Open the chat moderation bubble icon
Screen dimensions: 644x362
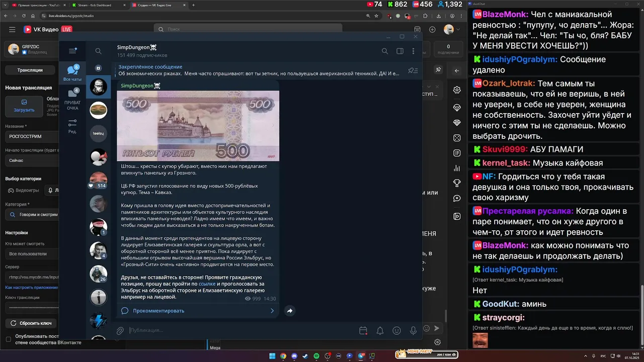coord(457,199)
